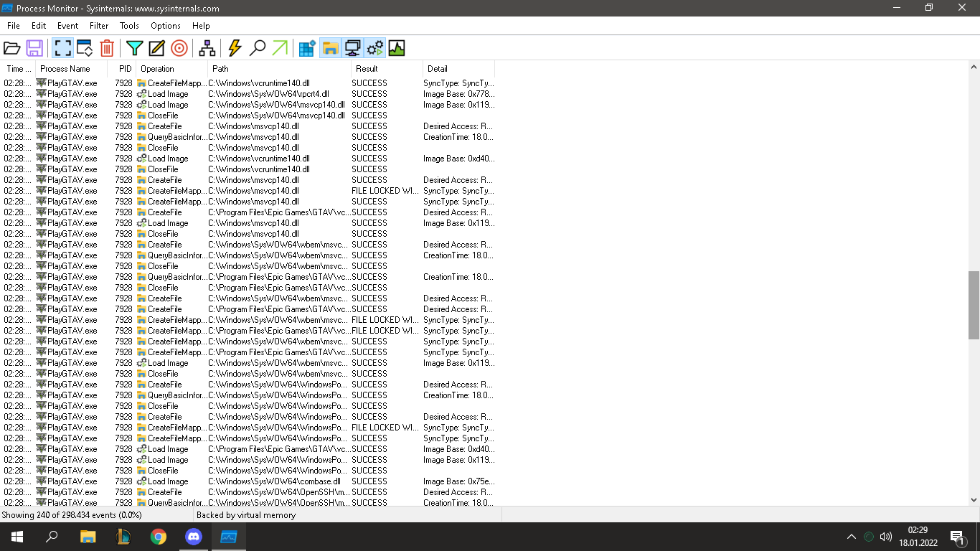Click the 'Backed by virtual memory' status text
980x551 pixels.
(x=246, y=515)
